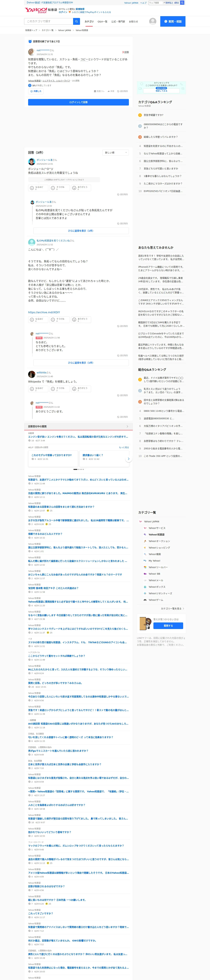The height and width of the screenshot is (980, 210).
Task: Click the Yahoo!ショッピング cart icon
Action: point(145,547)
